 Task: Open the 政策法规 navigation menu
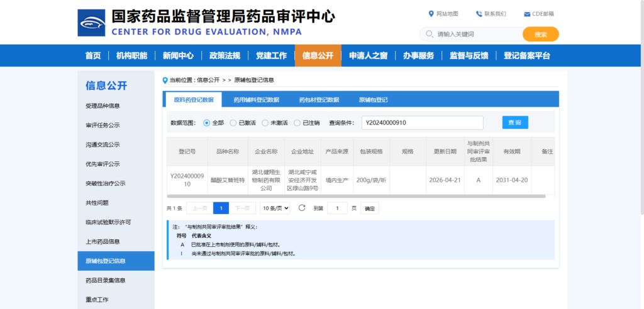225,55
